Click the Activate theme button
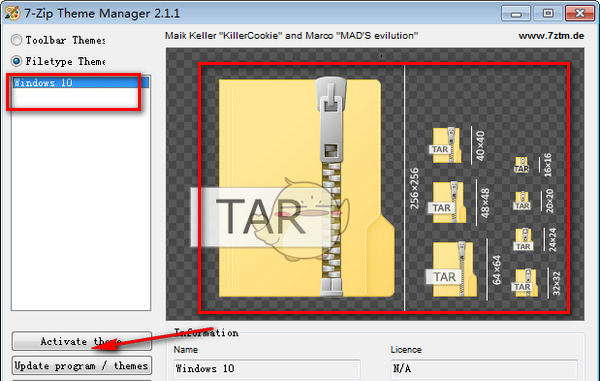 (82, 341)
